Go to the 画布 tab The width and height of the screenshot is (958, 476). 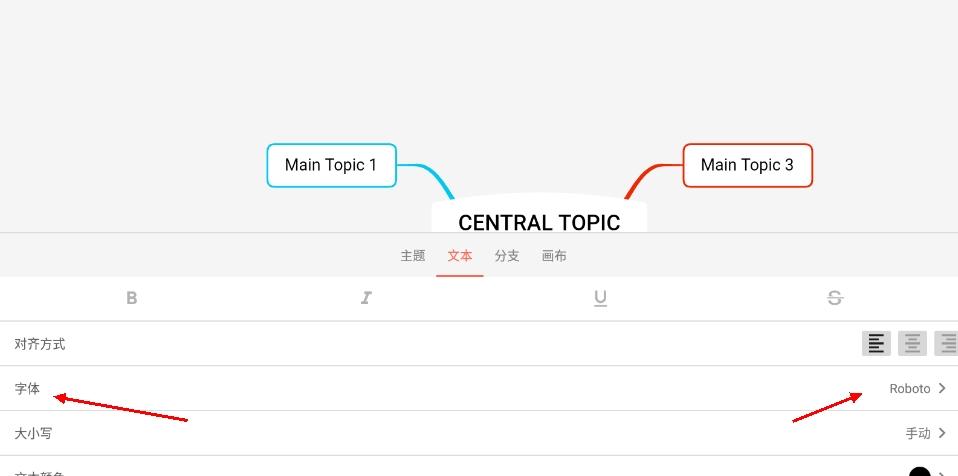[x=554, y=256]
